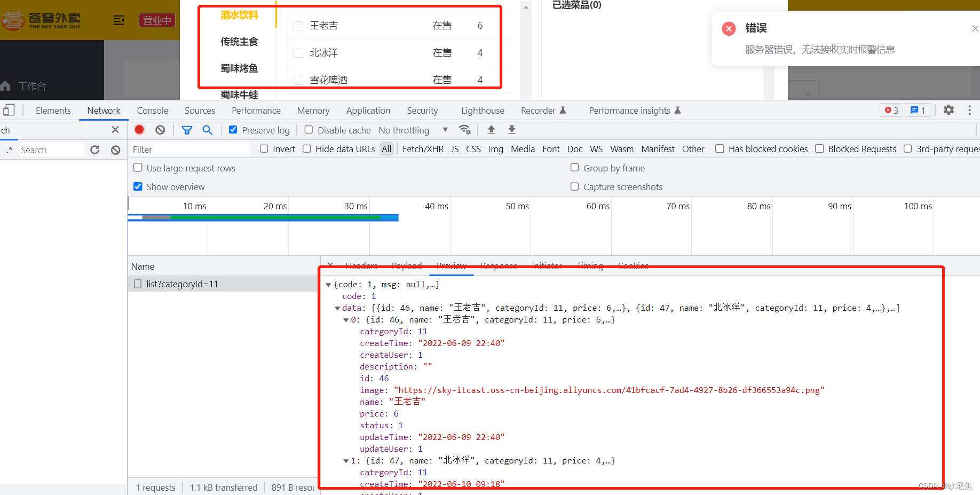
Task: Toggle Preserve log checkbox
Action: (x=233, y=130)
